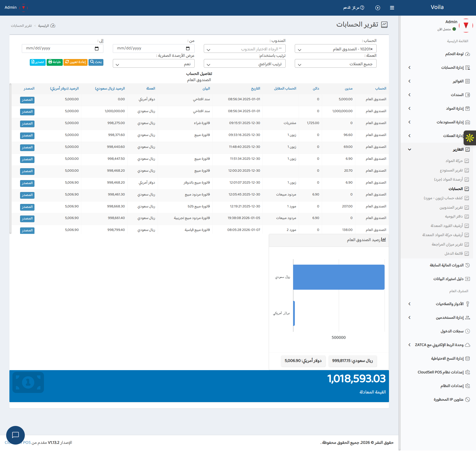The width and height of the screenshot is (476, 451).
Task: Click the yellow asterisk side widget
Action: point(470,138)
